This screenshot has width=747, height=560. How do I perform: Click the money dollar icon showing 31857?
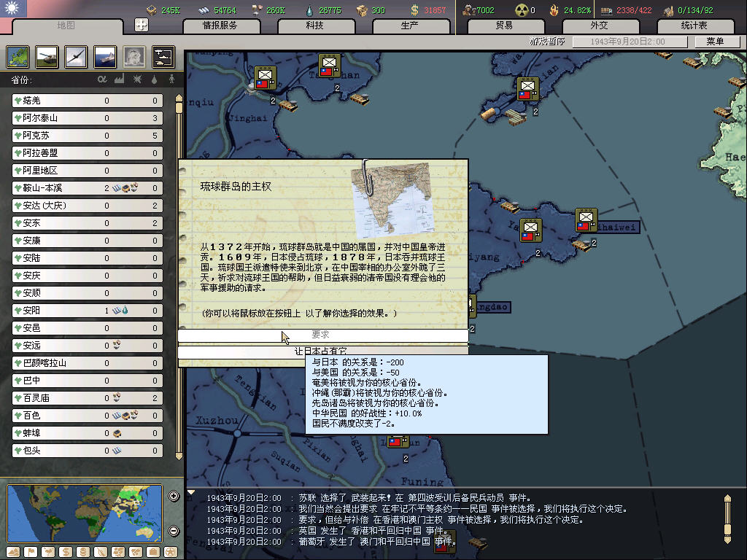point(415,10)
